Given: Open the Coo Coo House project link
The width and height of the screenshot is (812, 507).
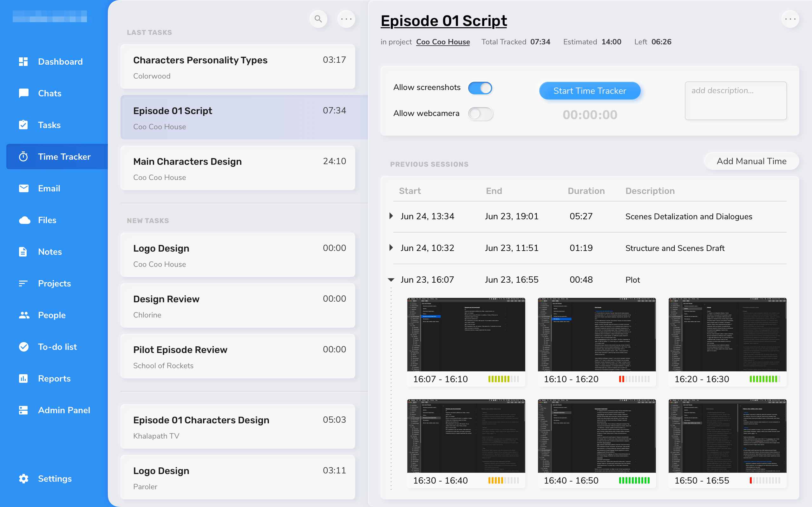Looking at the screenshot, I should [x=442, y=42].
